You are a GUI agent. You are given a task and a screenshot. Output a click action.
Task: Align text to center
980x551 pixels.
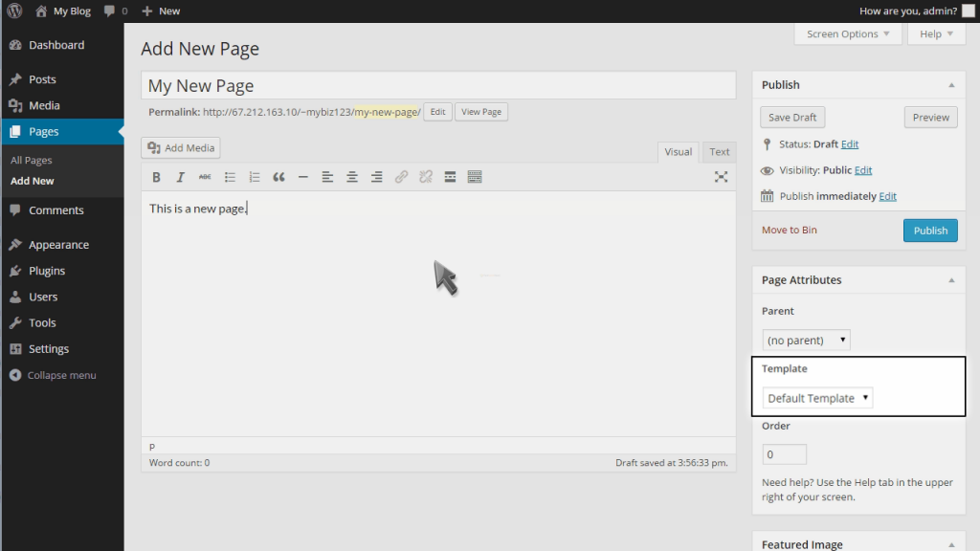click(x=351, y=176)
